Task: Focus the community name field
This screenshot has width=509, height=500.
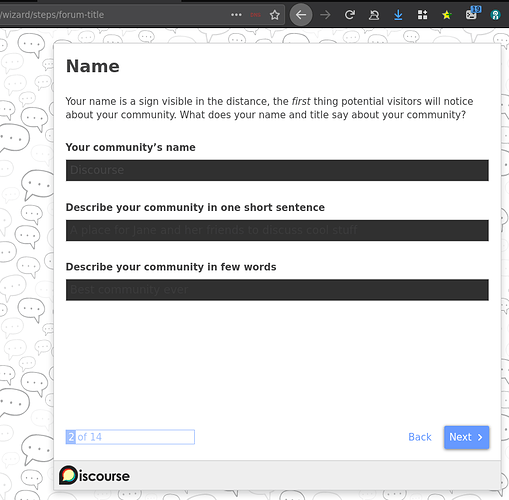Action: (277, 170)
